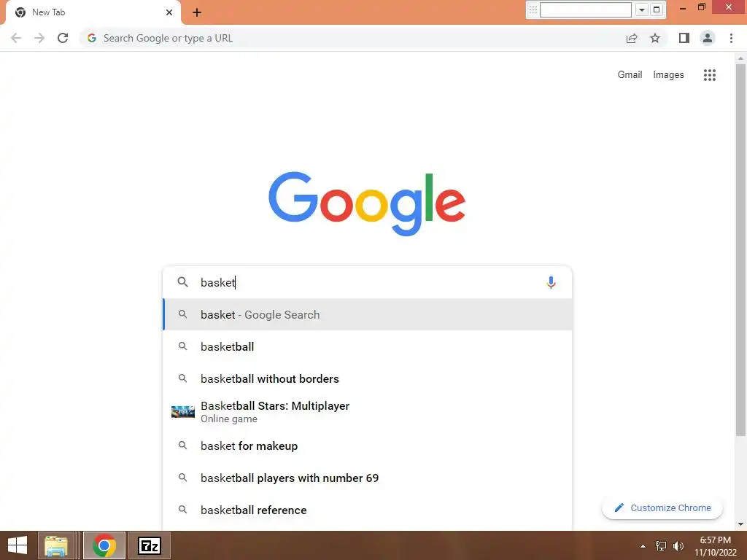Open the side panel icon
Viewport: 747px width, 560px height.
(684, 38)
